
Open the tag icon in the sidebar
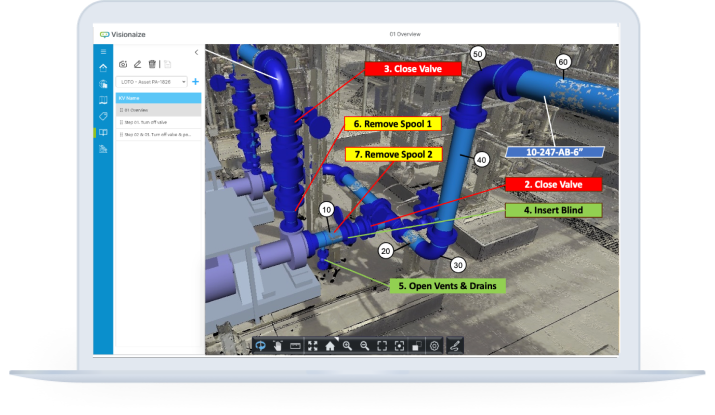point(103,116)
